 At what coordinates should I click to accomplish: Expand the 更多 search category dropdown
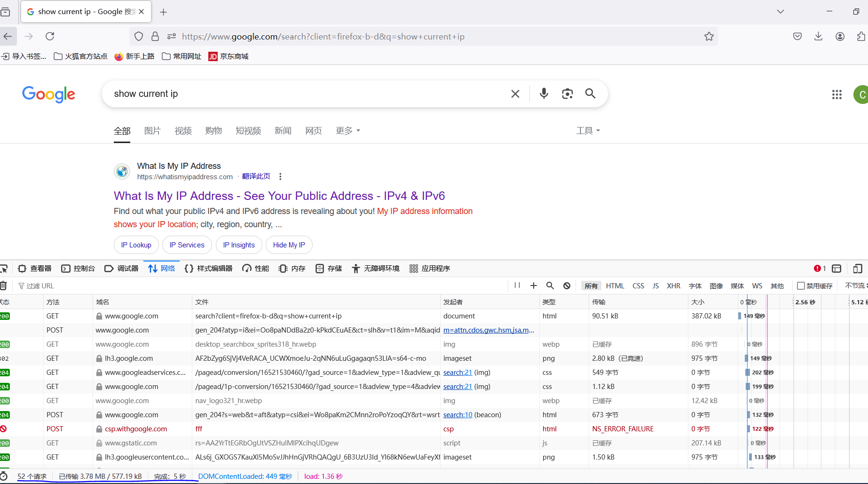pos(348,131)
